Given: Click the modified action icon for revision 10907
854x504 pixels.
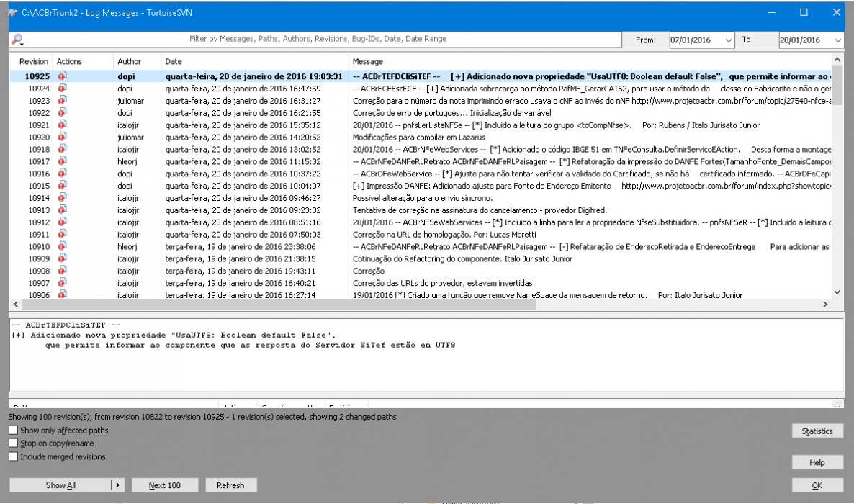Looking at the screenshot, I should click(x=62, y=283).
